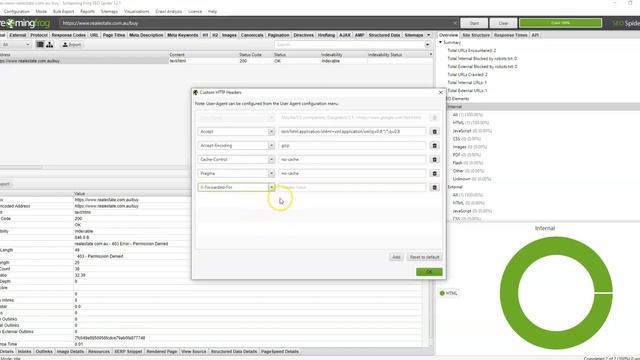Open the Pragma header name dropdown
The image size is (640, 360).
click(x=271, y=173)
